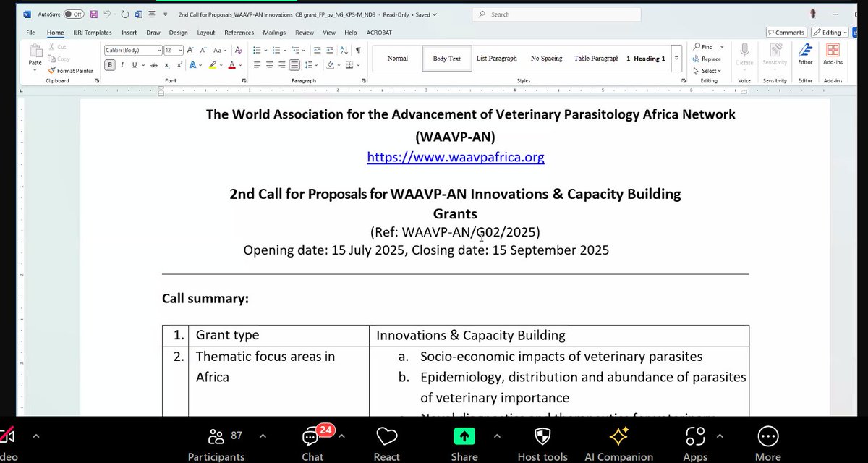Click the Superscript icon
868x463 pixels.
tap(179, 65)
